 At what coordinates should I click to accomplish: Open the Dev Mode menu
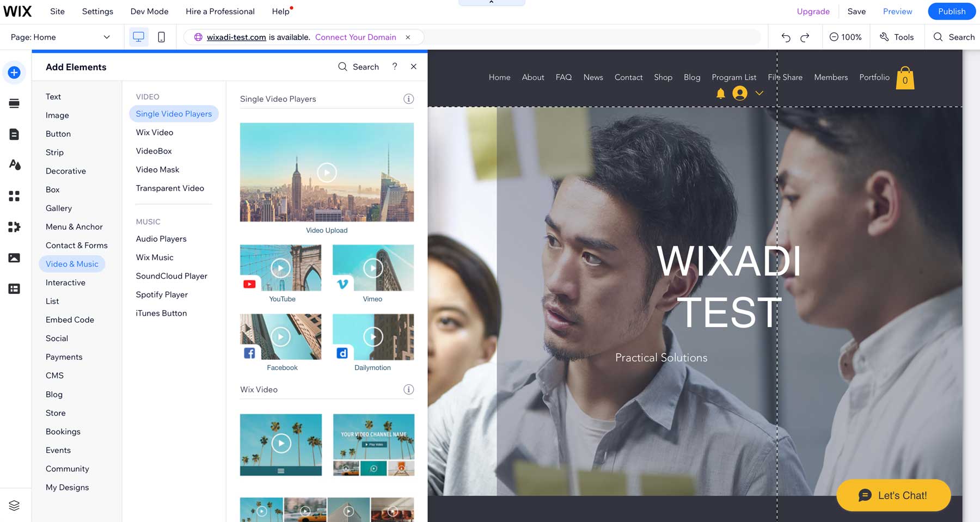149,11
